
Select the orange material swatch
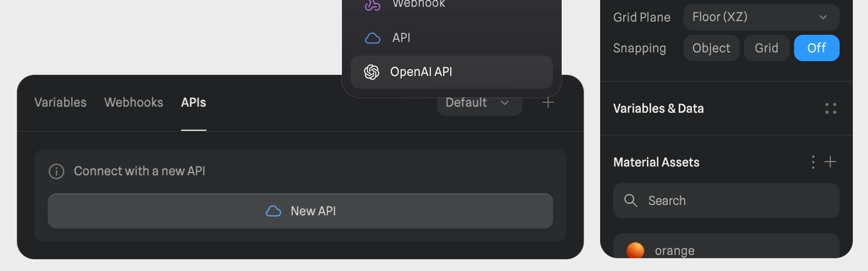coord(635,250)
